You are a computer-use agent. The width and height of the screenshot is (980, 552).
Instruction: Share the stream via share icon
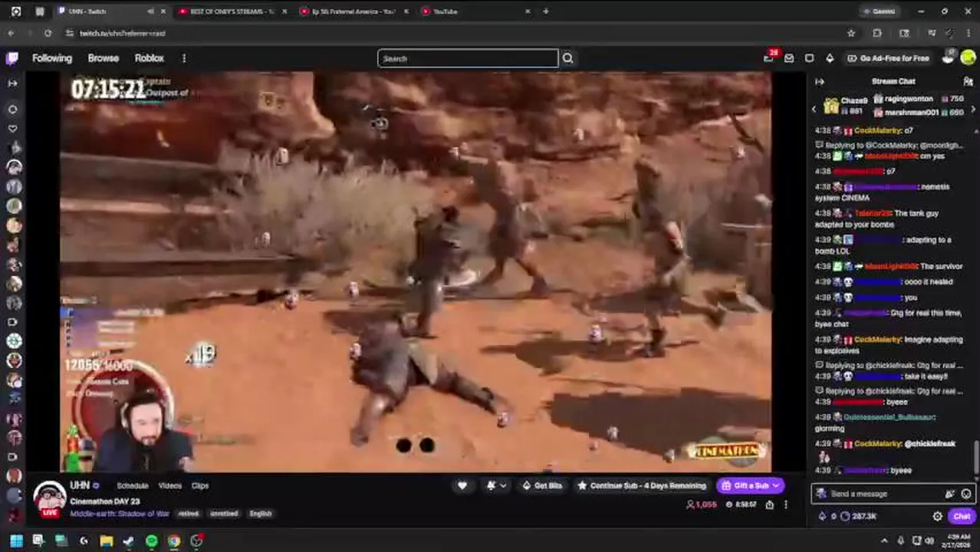(x=769, y=504)
